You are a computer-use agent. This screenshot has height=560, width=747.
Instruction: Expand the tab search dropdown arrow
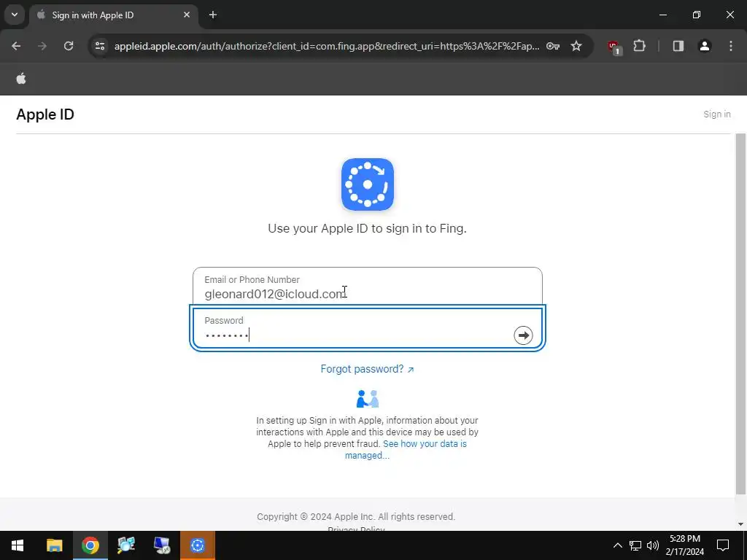(15, 15)
